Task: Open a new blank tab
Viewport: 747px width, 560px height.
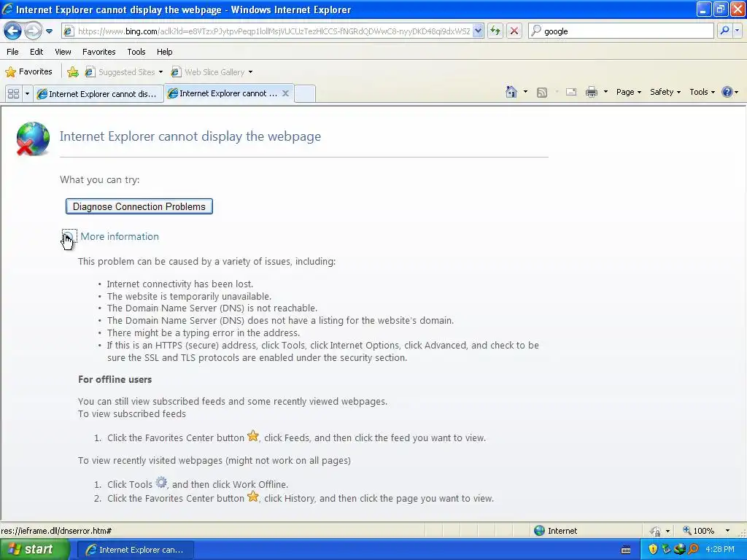Action: (x=305, y=93)
